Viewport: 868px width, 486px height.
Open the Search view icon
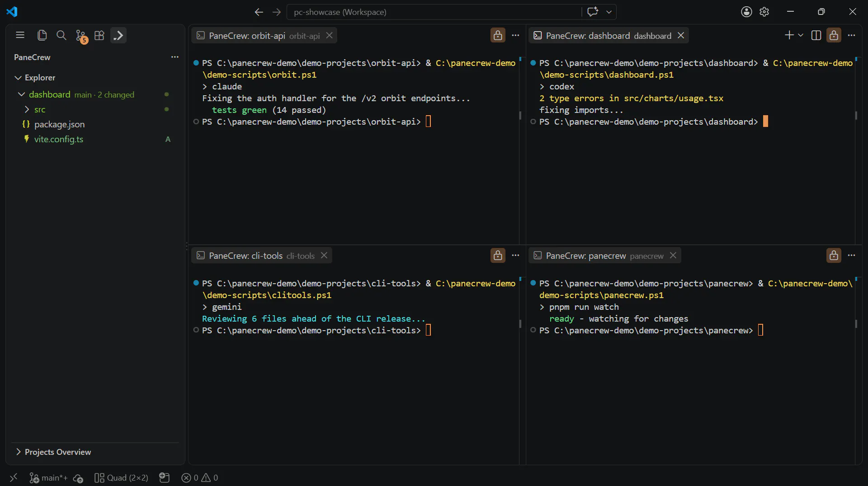(61, 35)
